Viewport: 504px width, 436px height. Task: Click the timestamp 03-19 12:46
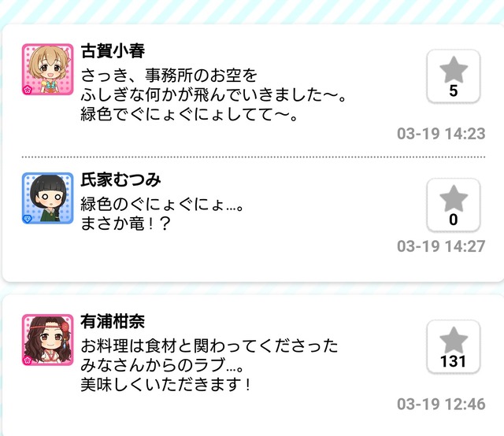[441, 405]
